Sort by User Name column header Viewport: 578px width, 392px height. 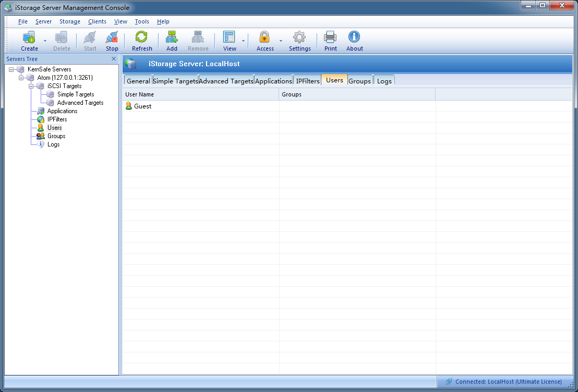[200, 94]
